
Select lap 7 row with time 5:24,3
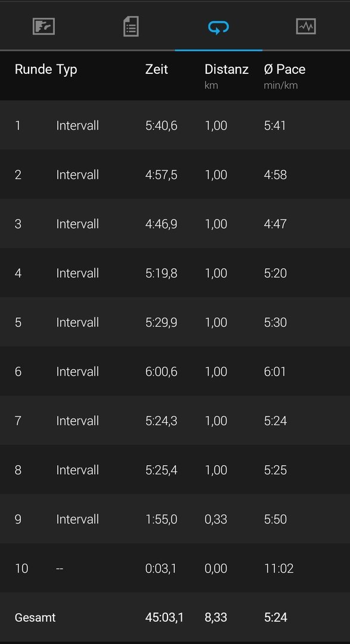tap(175, 420)
